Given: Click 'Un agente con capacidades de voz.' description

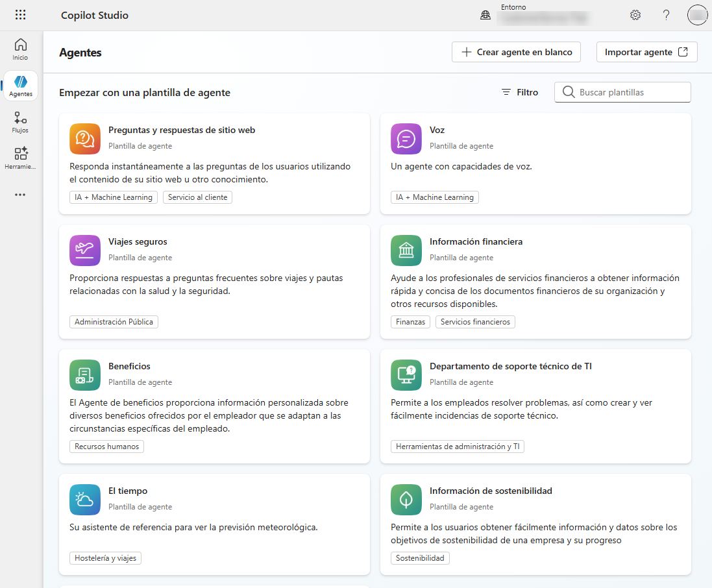Looking at the screenshot, I should pyautogui.click(x=461, y=166).
